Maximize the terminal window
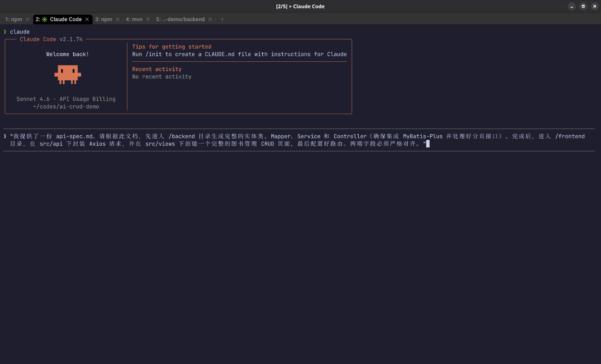Viewport: 601px width, 364px height. point(583,6)
